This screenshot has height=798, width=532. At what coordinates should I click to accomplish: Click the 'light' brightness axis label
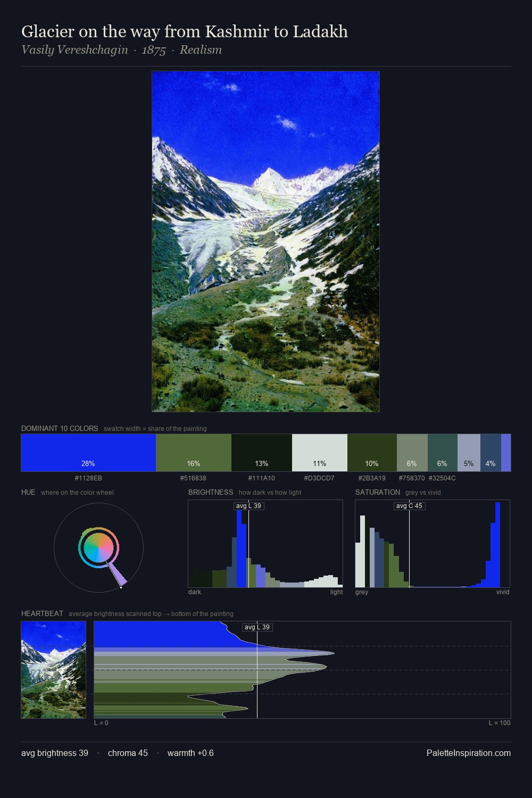pyautogui.click(x=336, y=592)
